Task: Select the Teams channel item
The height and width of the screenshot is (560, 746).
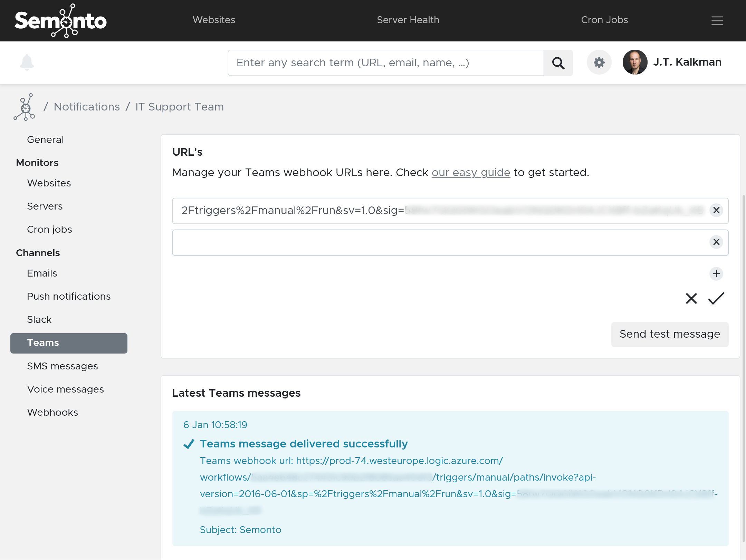Action: (x=69, y=343)
